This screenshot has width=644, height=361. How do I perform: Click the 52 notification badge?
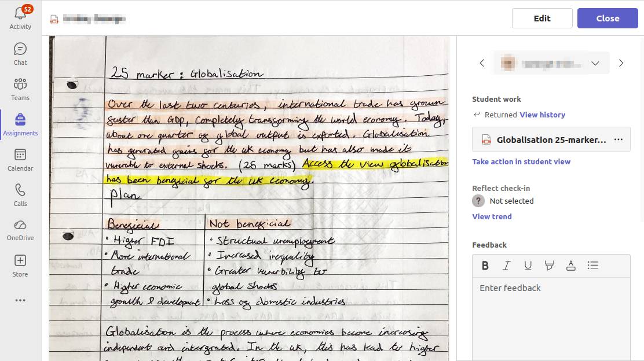[x=28, y=9]
